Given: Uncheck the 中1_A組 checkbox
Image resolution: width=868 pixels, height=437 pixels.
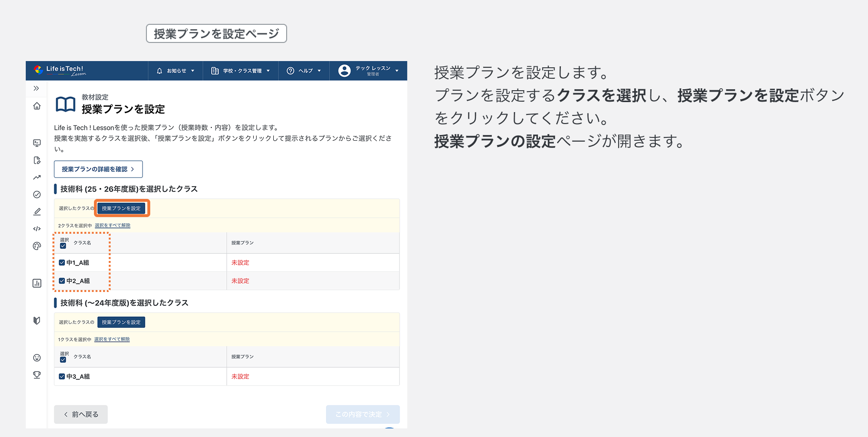Looking at the screenshot, I should tap(62, 262).
